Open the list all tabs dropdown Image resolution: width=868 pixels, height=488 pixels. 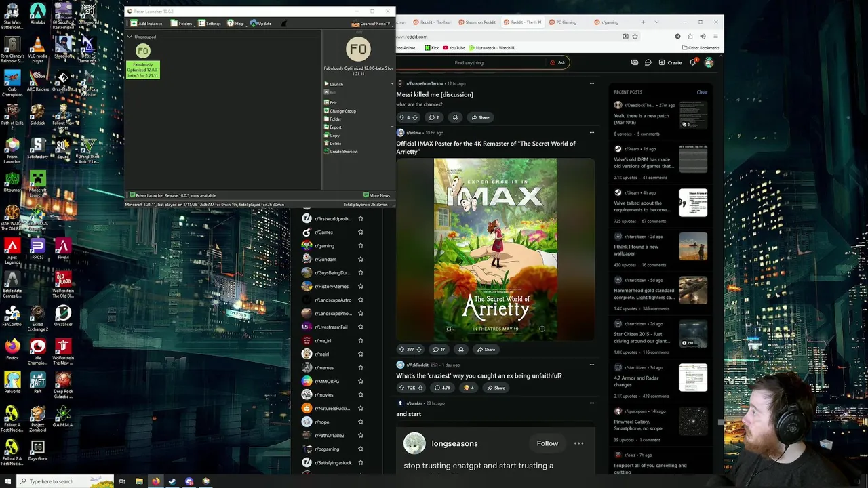pyautogui.click(x=657, y=22)
